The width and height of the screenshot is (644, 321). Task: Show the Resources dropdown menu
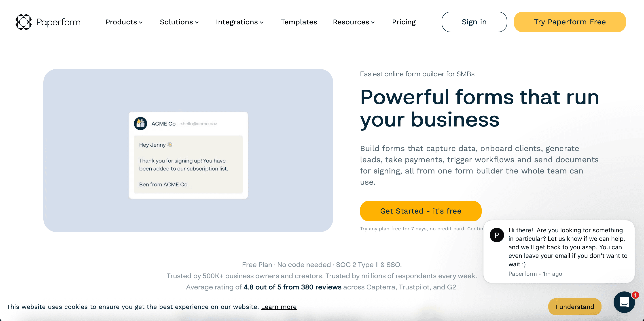point(354,22)
